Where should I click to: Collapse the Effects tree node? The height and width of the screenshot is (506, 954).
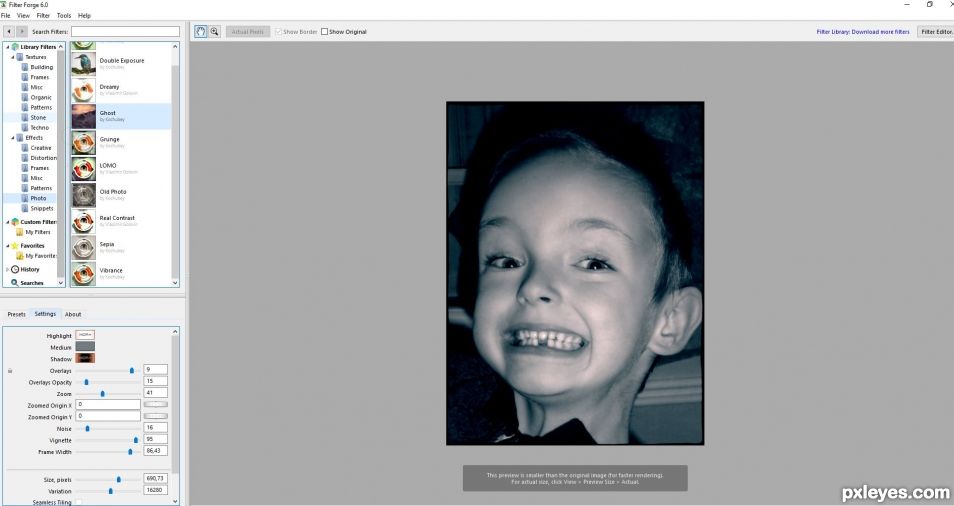(x=13, y=138)
